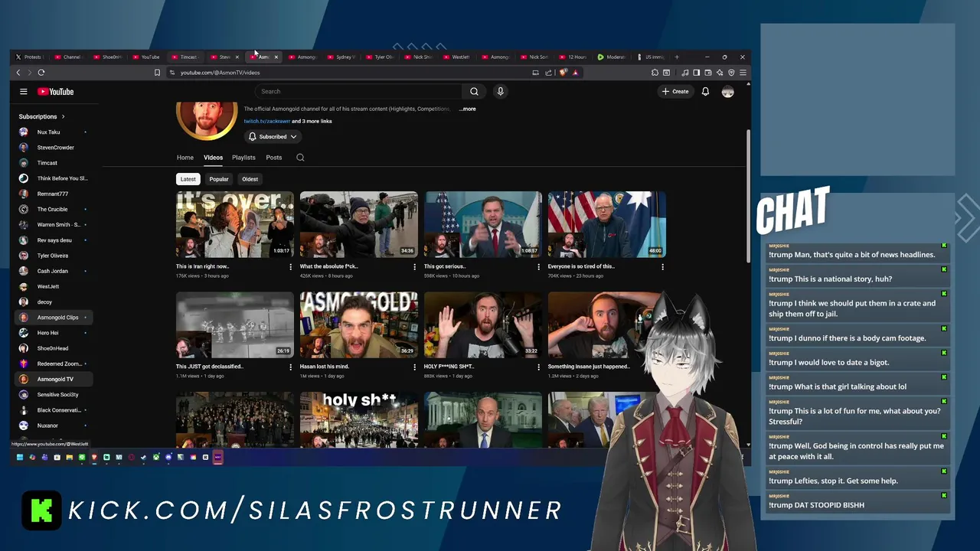
Task: Bookmark this page in the address bar
Action: pos(157,73)
